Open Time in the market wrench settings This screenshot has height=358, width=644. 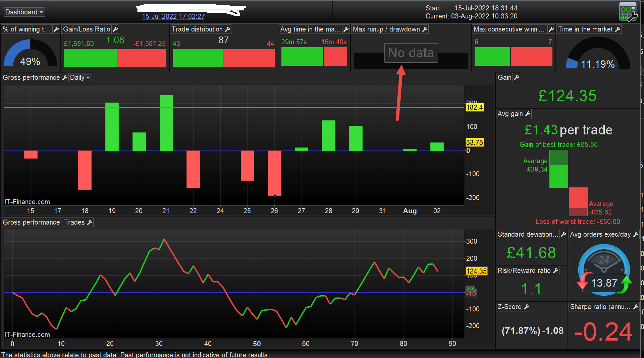pyautogui.click(x=618, y=29)
